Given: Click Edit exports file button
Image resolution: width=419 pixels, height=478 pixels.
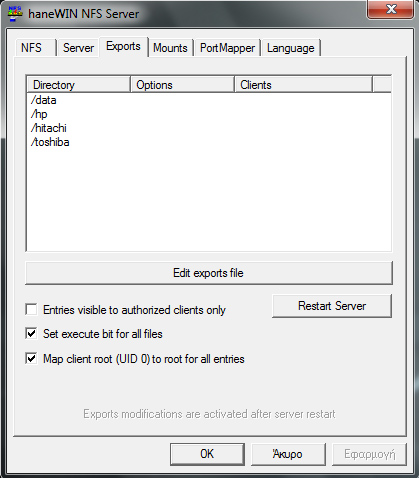Looking at the screenshot, I should point(209,273).
